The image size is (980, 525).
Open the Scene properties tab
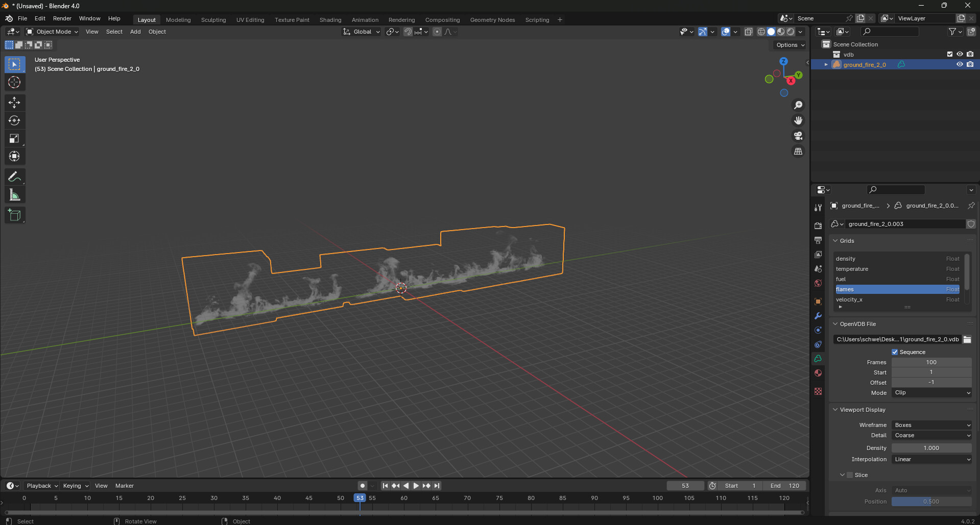pos(818,268)
